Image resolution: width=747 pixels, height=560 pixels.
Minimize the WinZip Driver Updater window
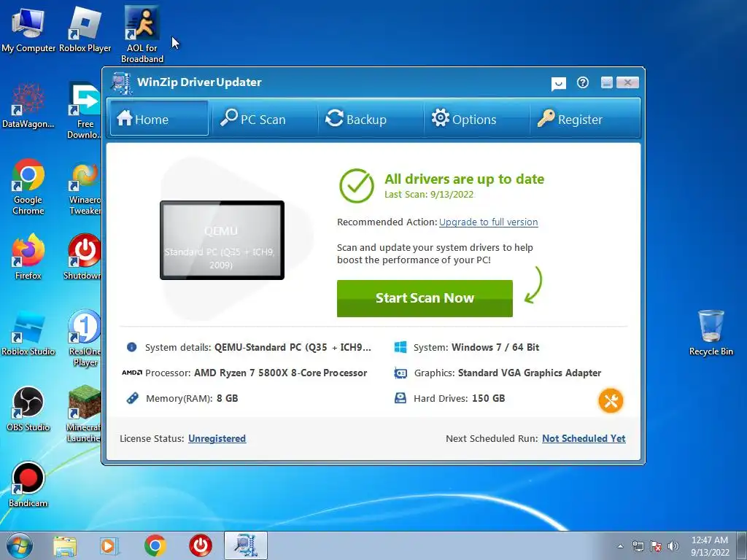pyautogui.click(x=606, y=82)
